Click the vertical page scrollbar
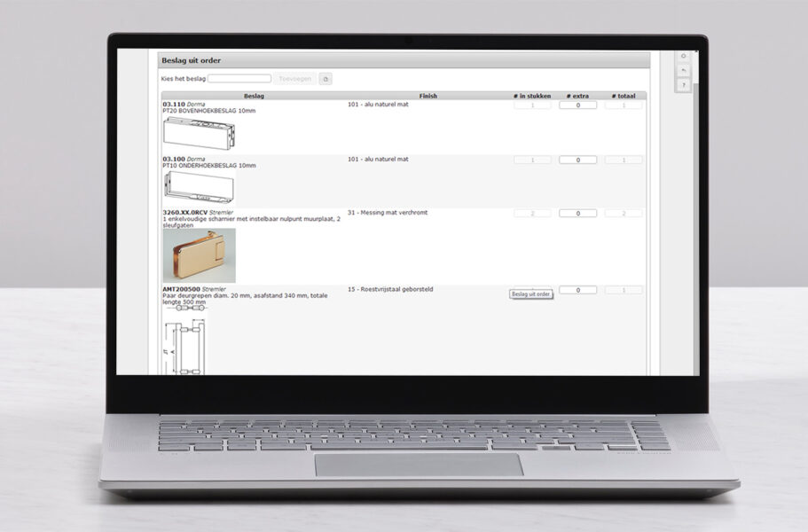This screenshot has height=532, width=808. pyautogui.click(x=697, y=227)
